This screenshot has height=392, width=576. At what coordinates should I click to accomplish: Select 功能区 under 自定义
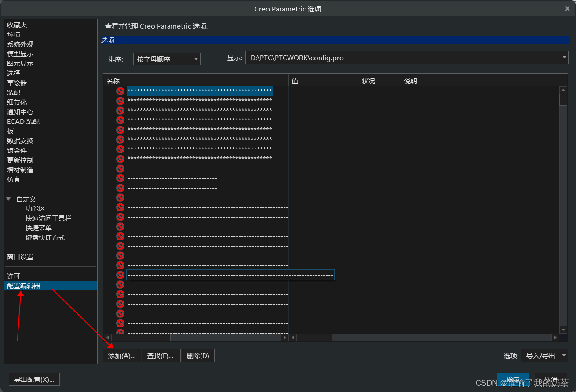tap(35, 208)
